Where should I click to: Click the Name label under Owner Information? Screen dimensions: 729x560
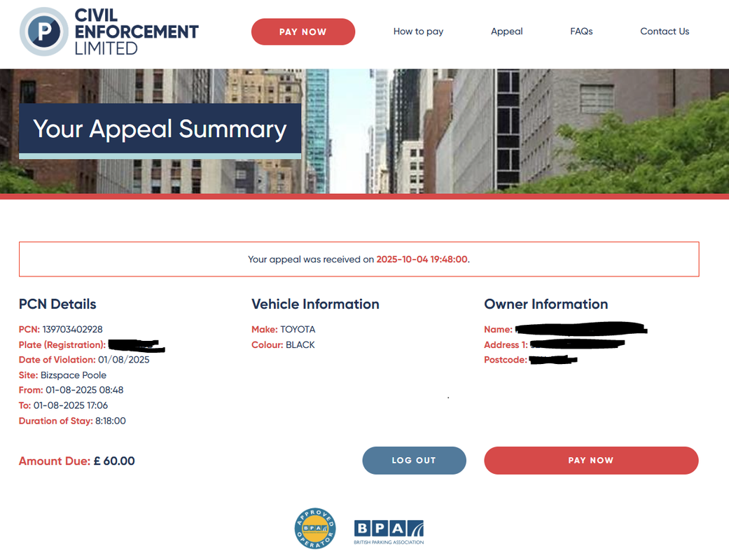pos(499,330)
